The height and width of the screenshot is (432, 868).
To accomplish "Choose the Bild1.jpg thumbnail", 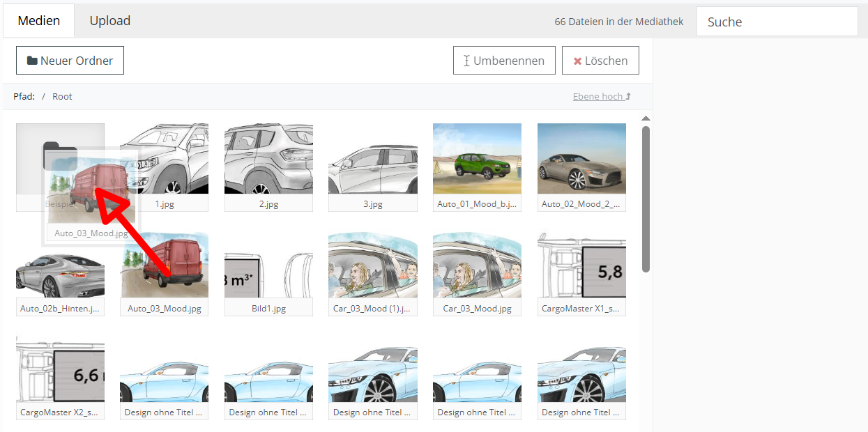I will pos(268,268).
